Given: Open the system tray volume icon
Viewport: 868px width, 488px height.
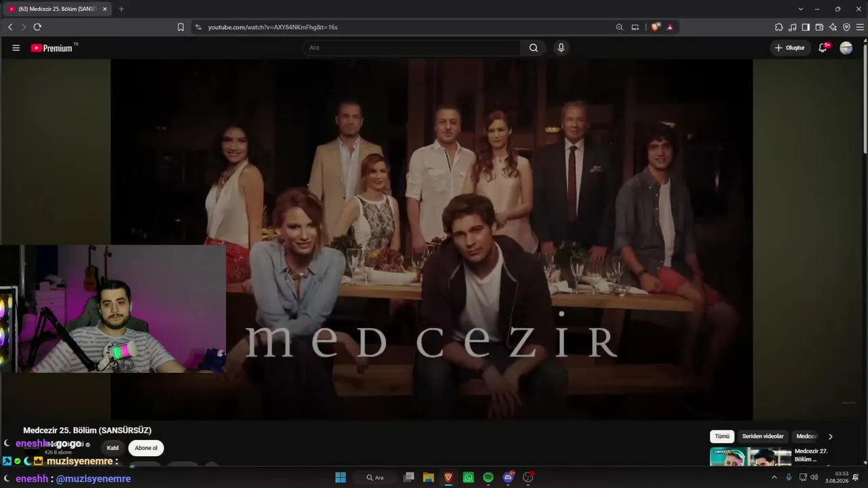Looking at the screenshot, I should [814, 477].
